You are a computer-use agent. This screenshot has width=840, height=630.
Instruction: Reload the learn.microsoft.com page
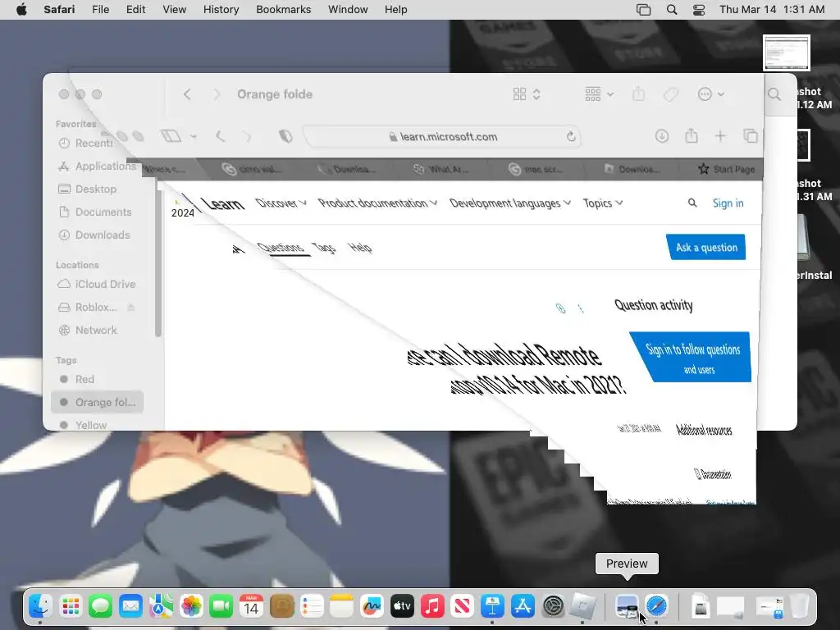pyautogui.click(x=571, y=137)
